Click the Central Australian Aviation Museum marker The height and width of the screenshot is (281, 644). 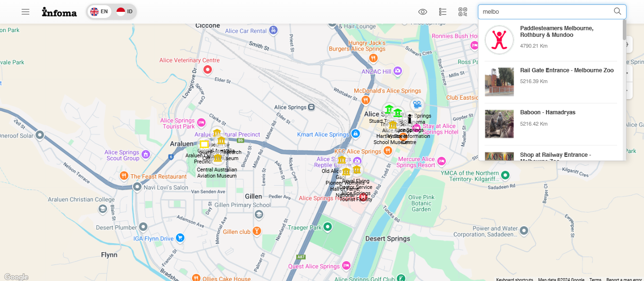point(217,158)
